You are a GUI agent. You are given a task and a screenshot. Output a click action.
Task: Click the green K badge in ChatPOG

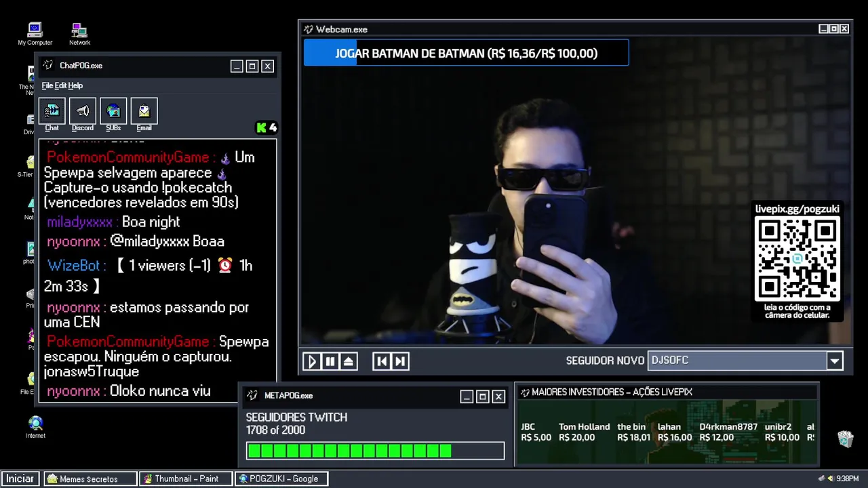point(262,127)
